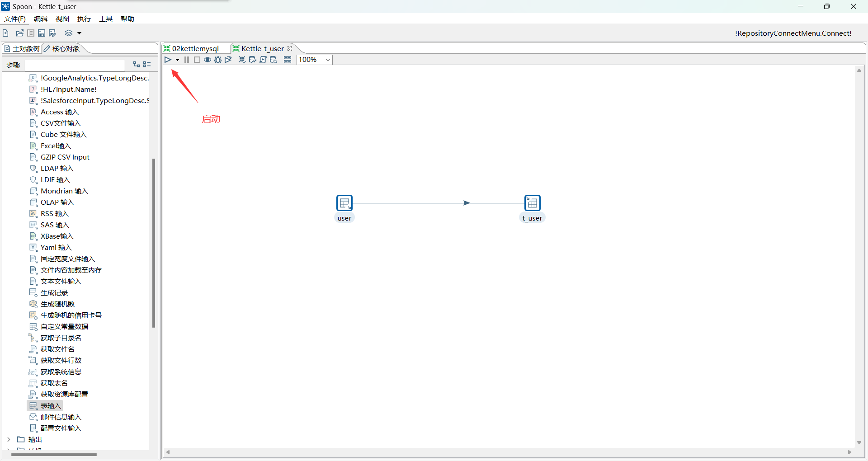Show the execution results panel

point(288,60)
